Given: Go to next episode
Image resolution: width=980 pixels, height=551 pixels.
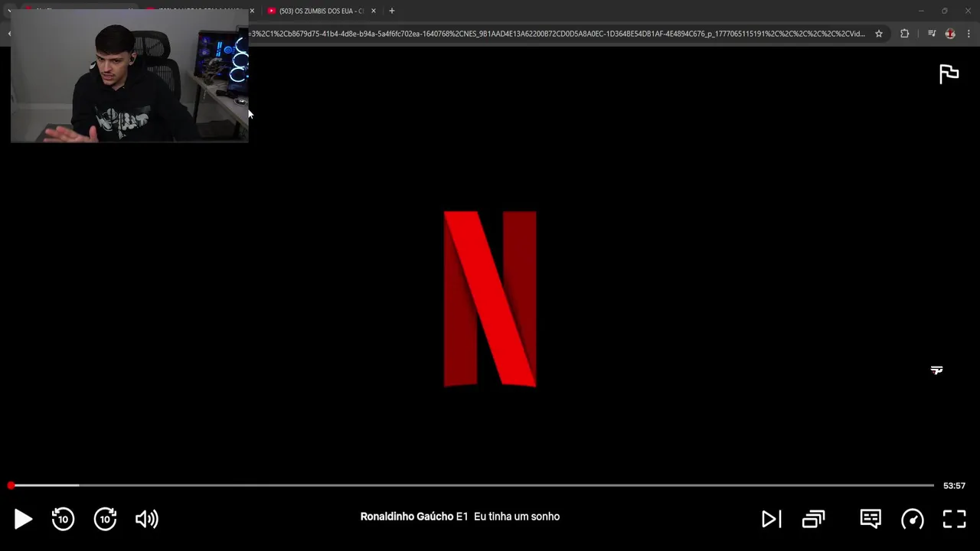Looking at the screenshot, I should (771, 520).
